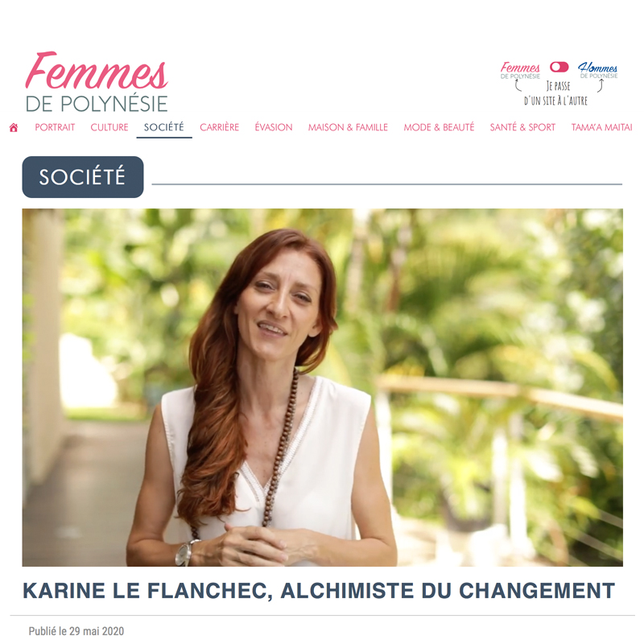Click the Société category badge
Image resolution: width=644 pixels, height=644 pixels.
point(83,177)
